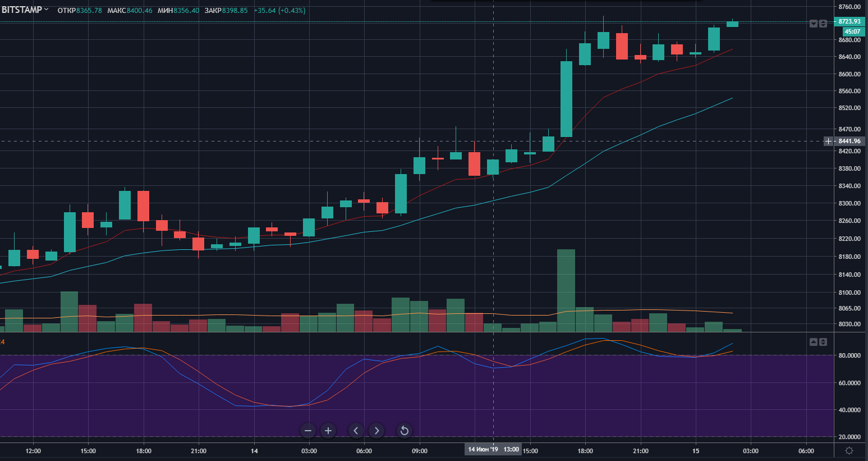Click the 8300.00 price scale label

pos(849,203)
